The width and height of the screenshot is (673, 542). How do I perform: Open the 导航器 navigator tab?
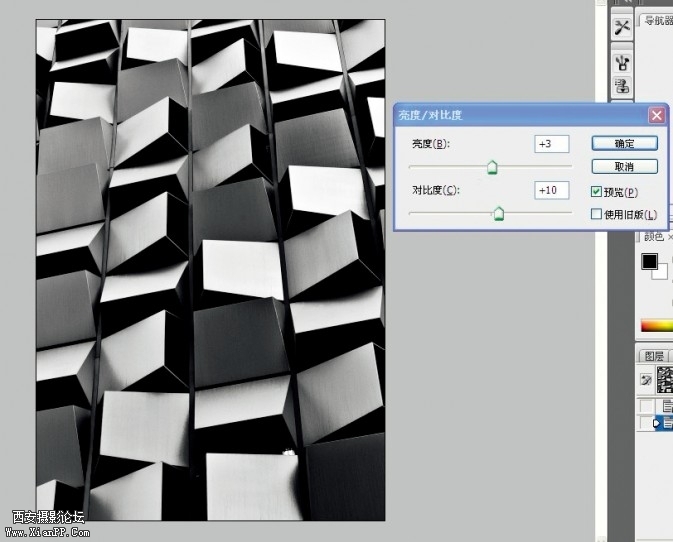pos(657,20)
